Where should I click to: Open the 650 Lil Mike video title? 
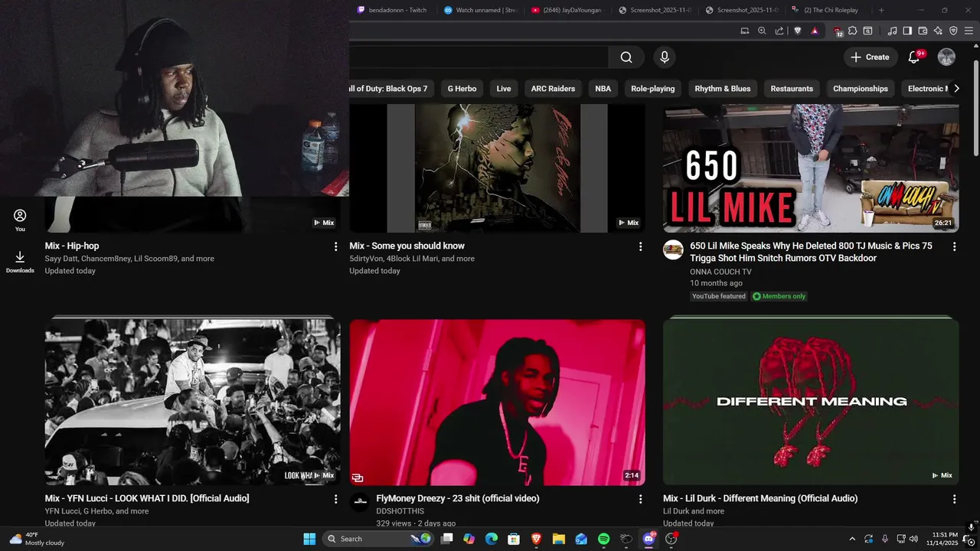click(x=811, y=252)
